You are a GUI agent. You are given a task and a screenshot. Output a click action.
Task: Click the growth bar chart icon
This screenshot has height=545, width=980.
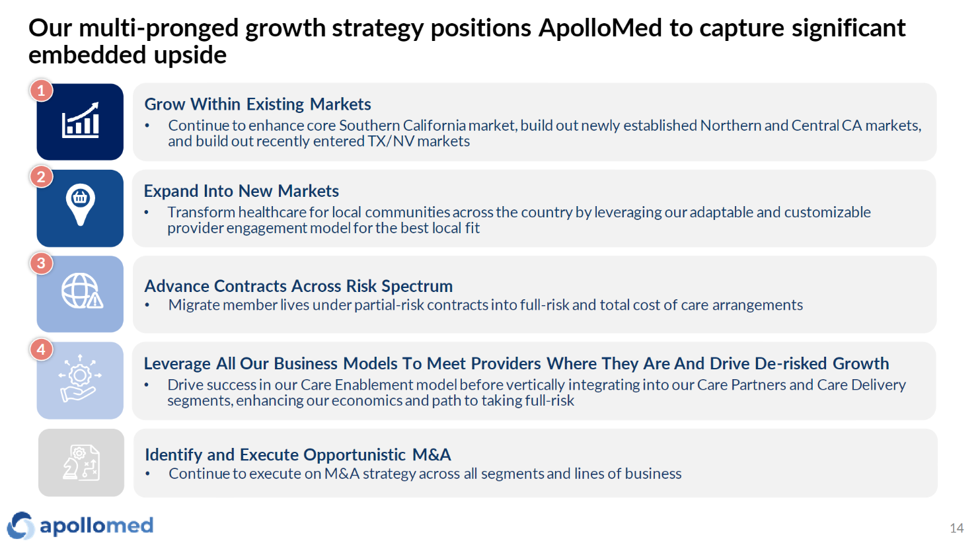point(80,122)
